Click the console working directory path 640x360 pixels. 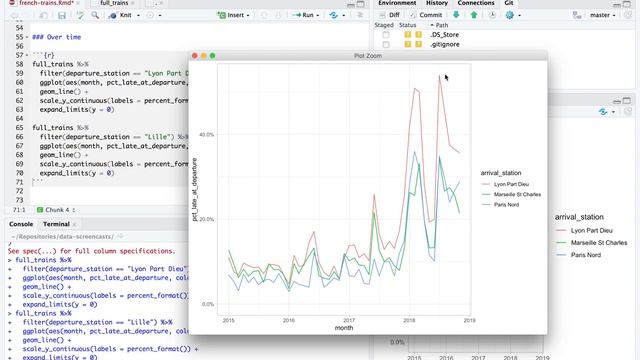[62, 237]
